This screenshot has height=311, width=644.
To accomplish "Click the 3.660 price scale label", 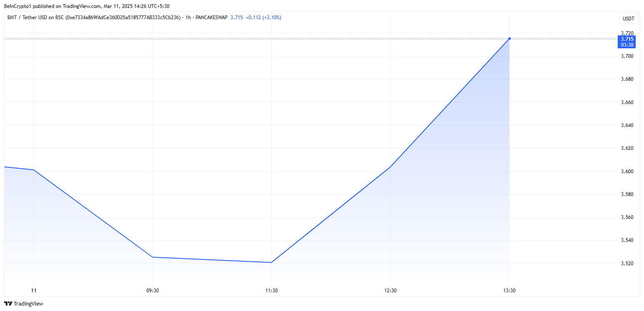I will [x=627, y=102].
